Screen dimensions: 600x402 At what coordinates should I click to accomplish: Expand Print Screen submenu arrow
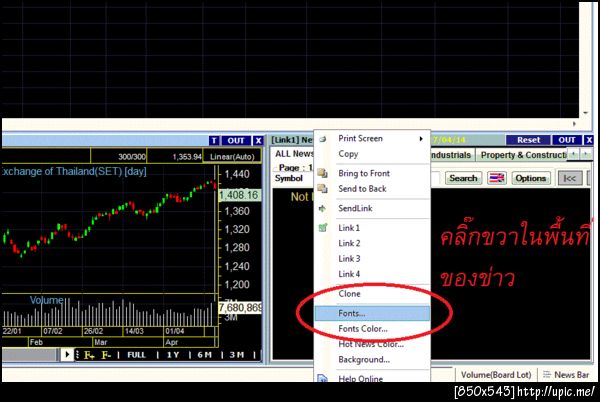(x=421, y=138)
